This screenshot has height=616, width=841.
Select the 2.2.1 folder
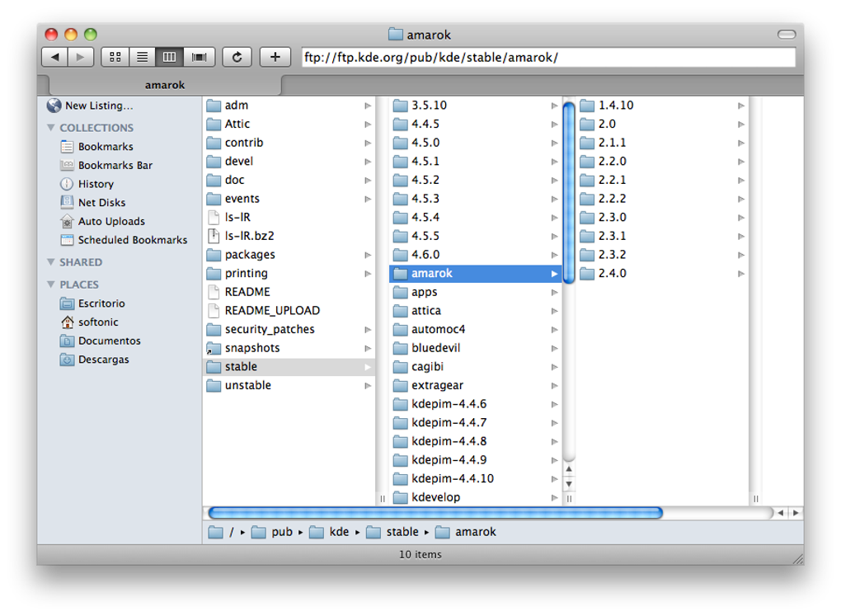662,181
